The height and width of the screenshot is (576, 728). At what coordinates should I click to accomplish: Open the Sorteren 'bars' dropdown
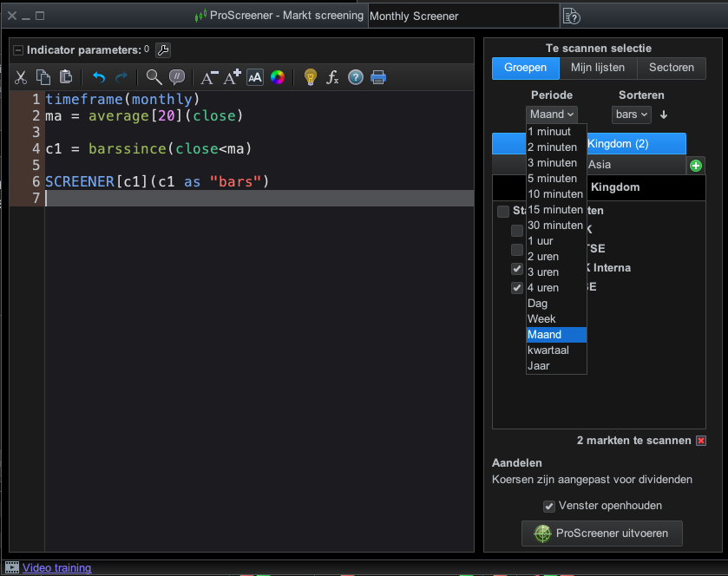tap(632, 115)
